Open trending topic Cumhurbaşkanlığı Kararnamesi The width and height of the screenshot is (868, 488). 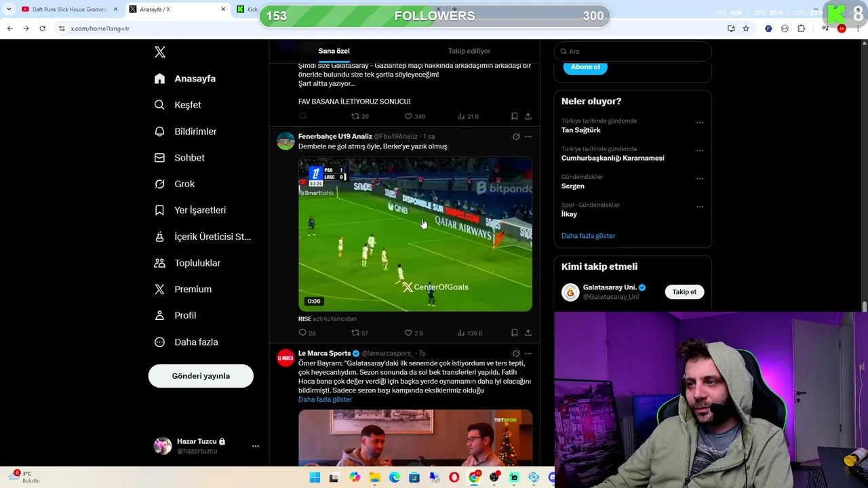pyautogui.click(x=612, y=158)
